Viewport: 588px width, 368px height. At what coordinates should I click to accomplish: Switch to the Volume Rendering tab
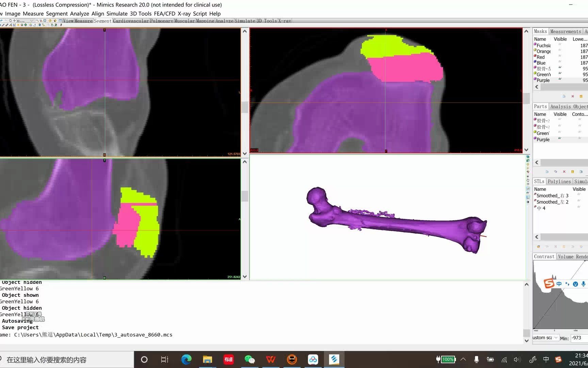click(x=573, y=257)
